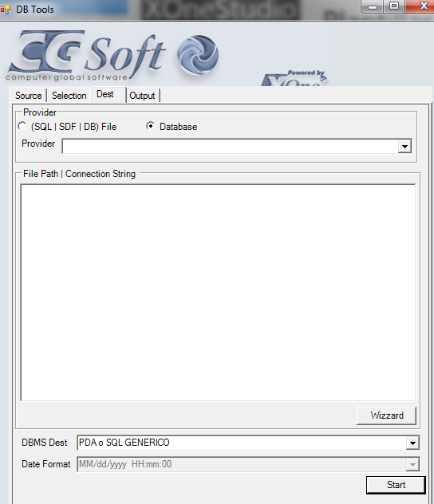Maximize the DB Tools window
Viewport: 434px width, 504px height.
394,6
